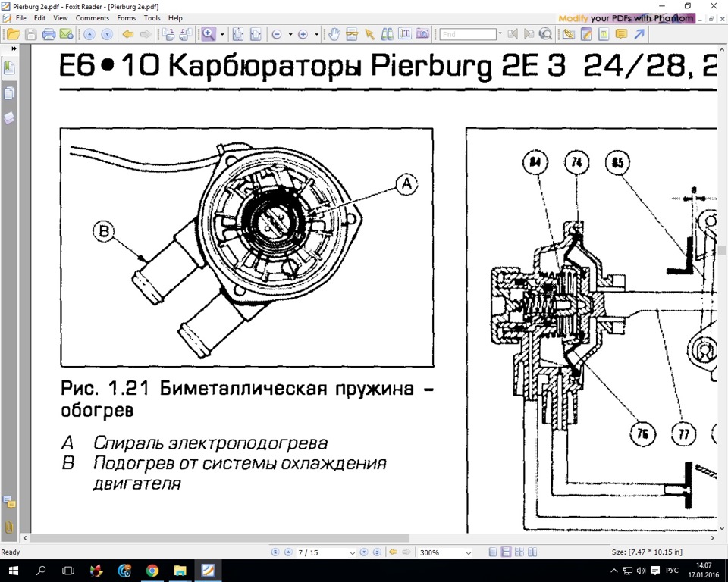728x582 pixels.
Task: Open Find options dropdown arrow
Action: click(x=500, y=33)
